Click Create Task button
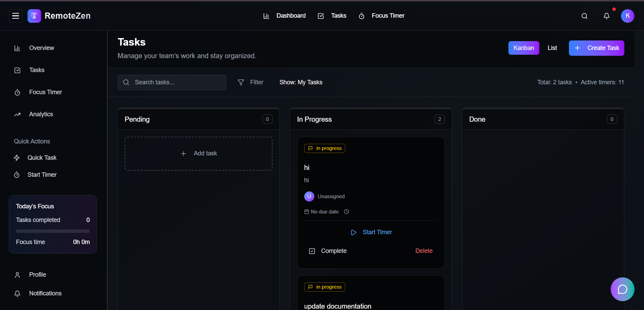644x310 pixels. click(596, 48)
